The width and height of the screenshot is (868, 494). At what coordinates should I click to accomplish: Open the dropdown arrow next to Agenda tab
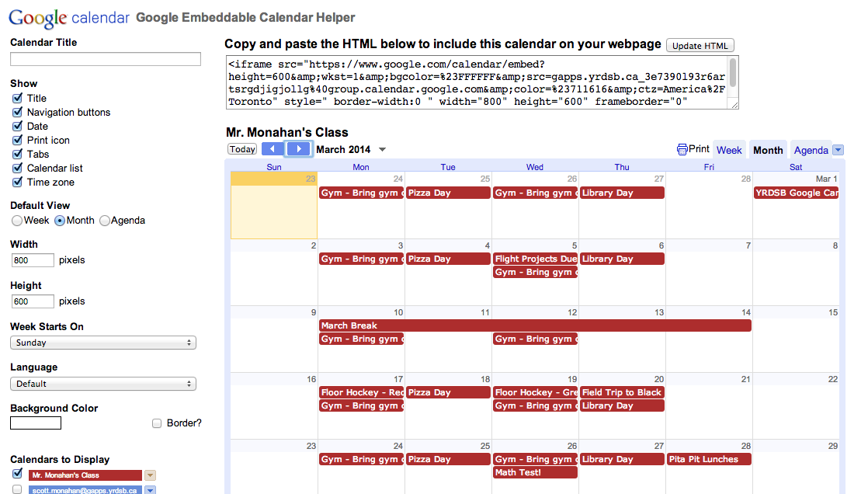coord(838,150)
